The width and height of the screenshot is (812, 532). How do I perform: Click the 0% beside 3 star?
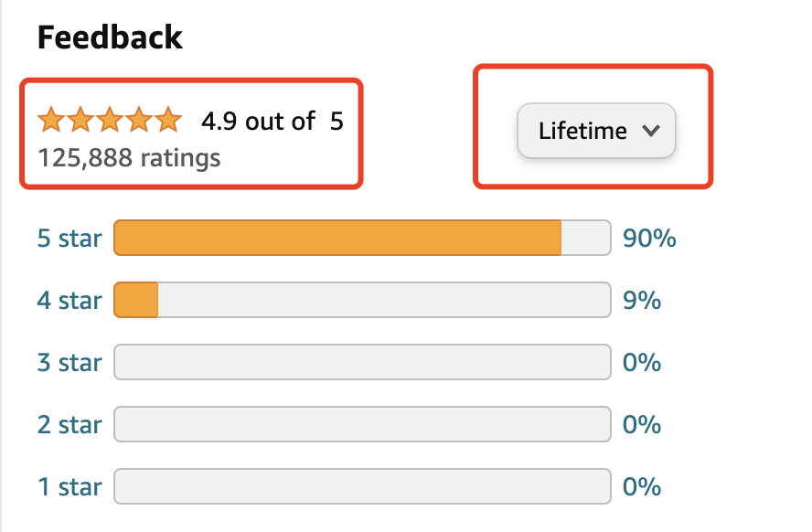642,363
